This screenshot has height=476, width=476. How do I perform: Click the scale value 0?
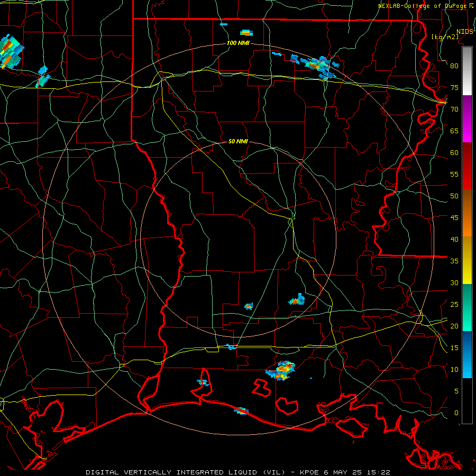pos(456,413)
